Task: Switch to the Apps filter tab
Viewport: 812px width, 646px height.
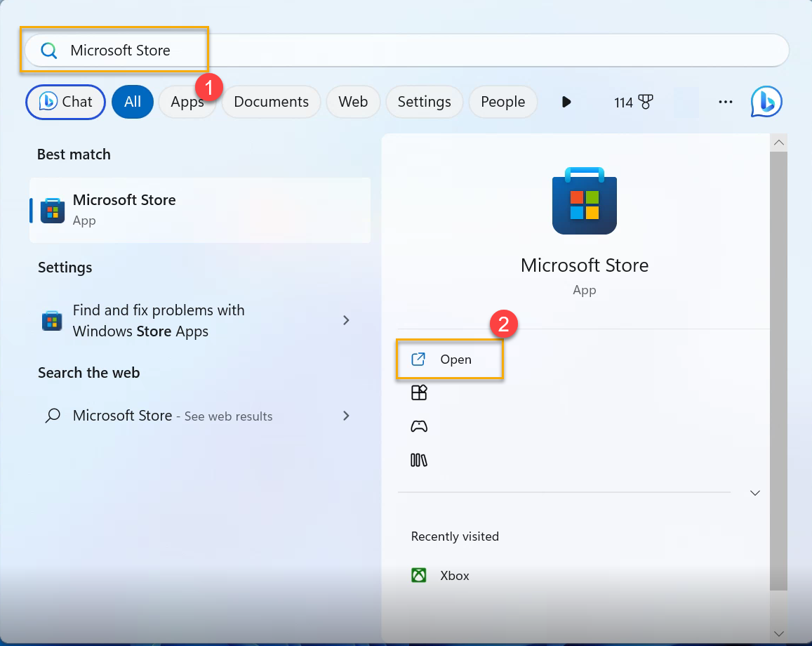Action: tap(187, 103)
